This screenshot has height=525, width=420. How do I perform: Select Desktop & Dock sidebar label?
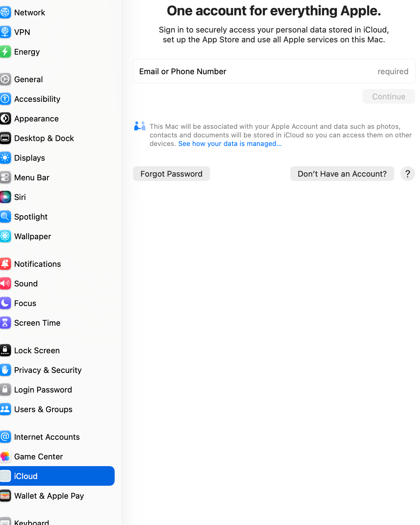pyautogui.click(x=44, y=138)
